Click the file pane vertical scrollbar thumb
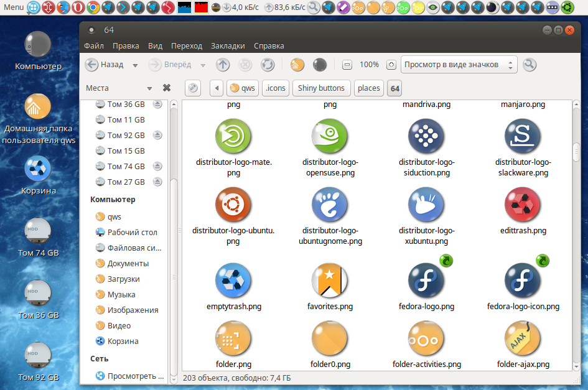Screen dimensions: 588x390 (x=576, y=152)
